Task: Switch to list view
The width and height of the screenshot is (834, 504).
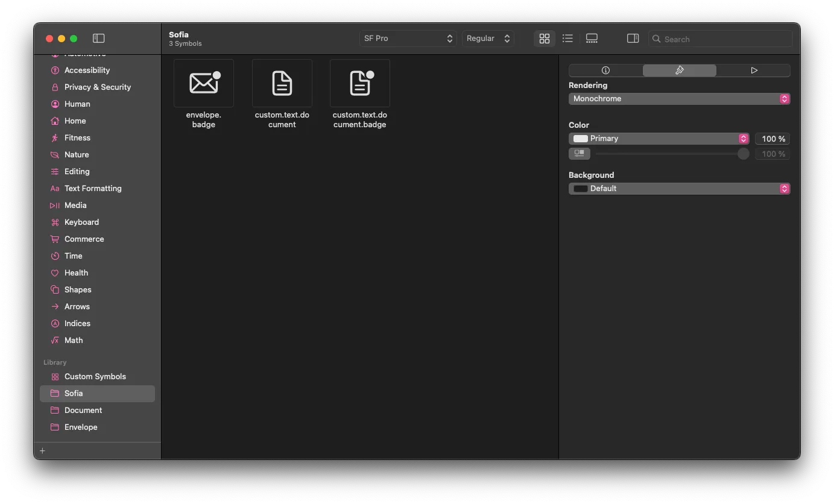Action: (x=567, y=39)
